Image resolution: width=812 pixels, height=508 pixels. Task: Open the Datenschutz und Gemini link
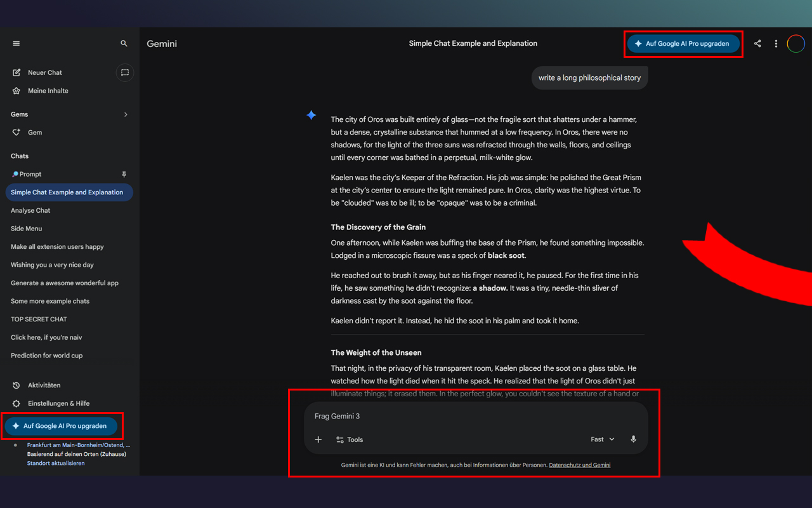(x=580, y=465)
